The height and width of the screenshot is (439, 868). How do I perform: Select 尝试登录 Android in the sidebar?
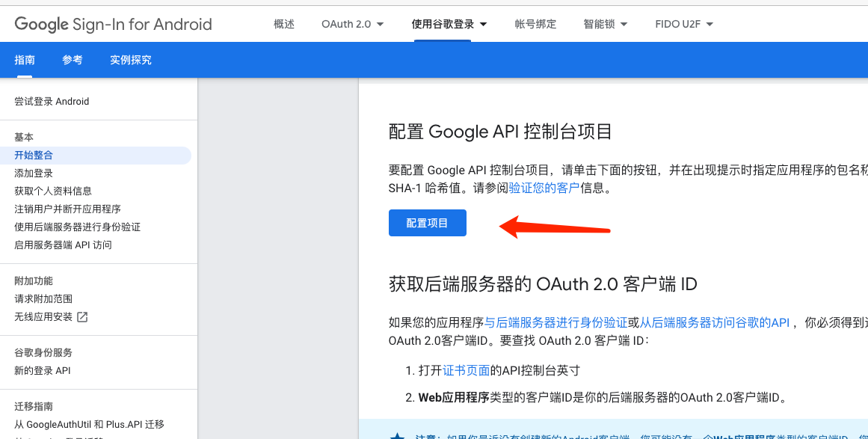[x=52, y=101]
